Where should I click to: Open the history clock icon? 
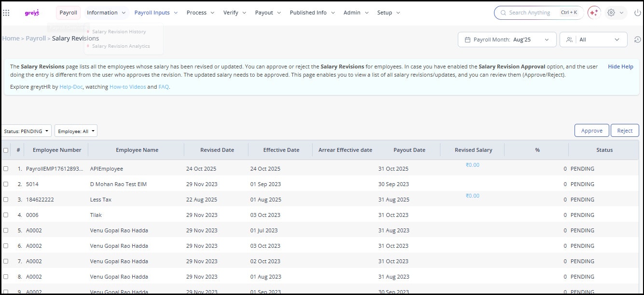coord(637,40)
